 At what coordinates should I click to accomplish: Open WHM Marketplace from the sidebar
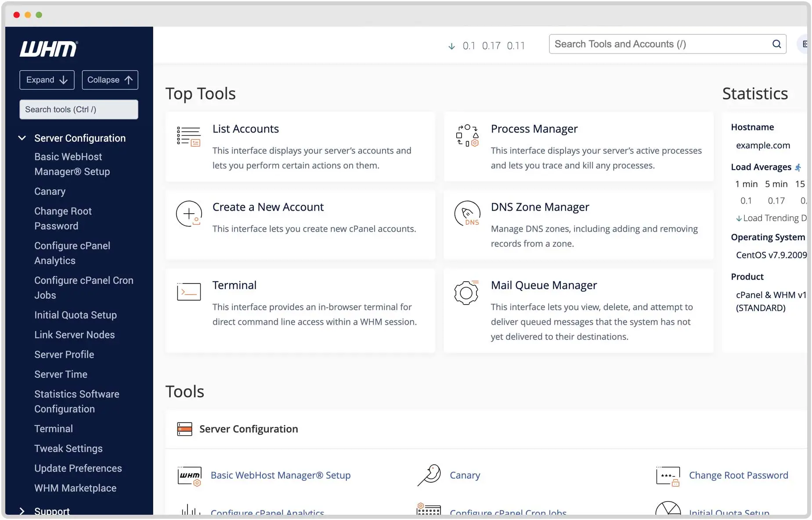tap(75, 488)
